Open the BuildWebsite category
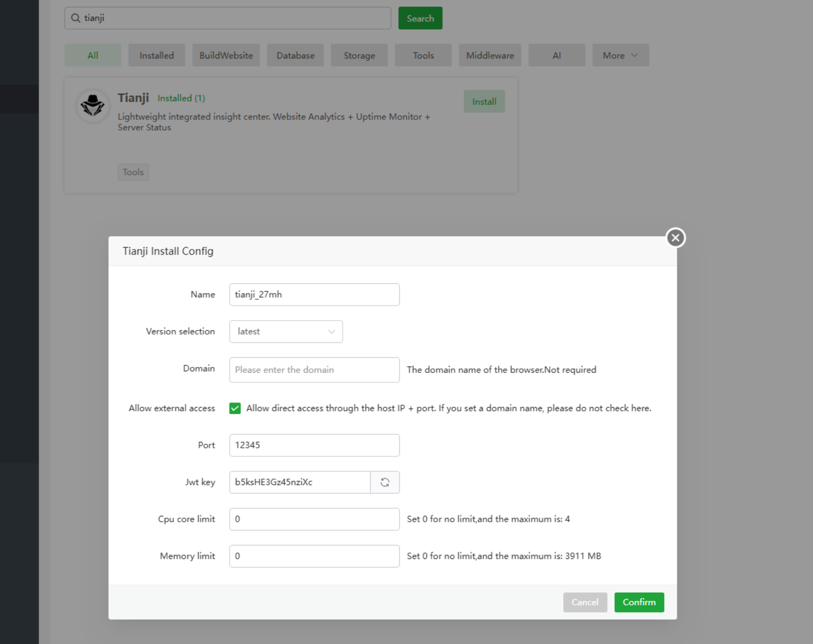Screen dimensions: 813x644 (226, 56)
